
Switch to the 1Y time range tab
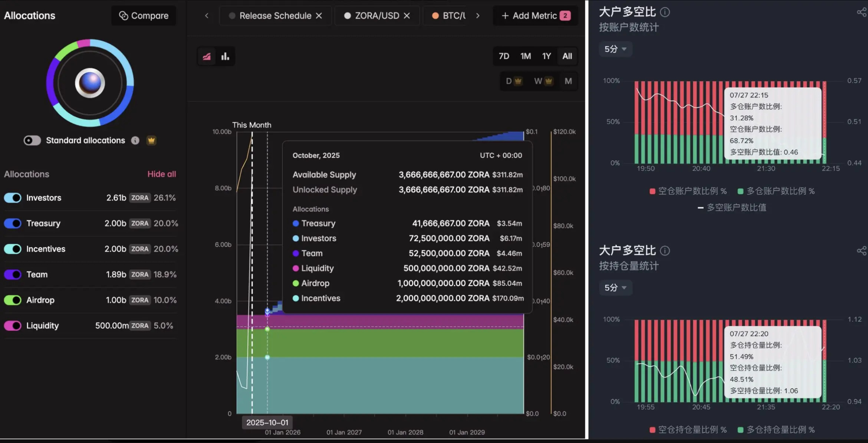click(546, 56)
